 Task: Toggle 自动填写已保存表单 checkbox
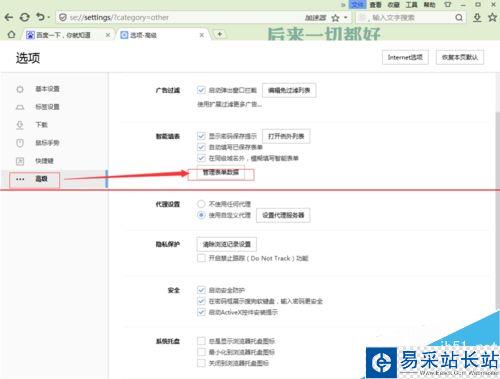201,147
